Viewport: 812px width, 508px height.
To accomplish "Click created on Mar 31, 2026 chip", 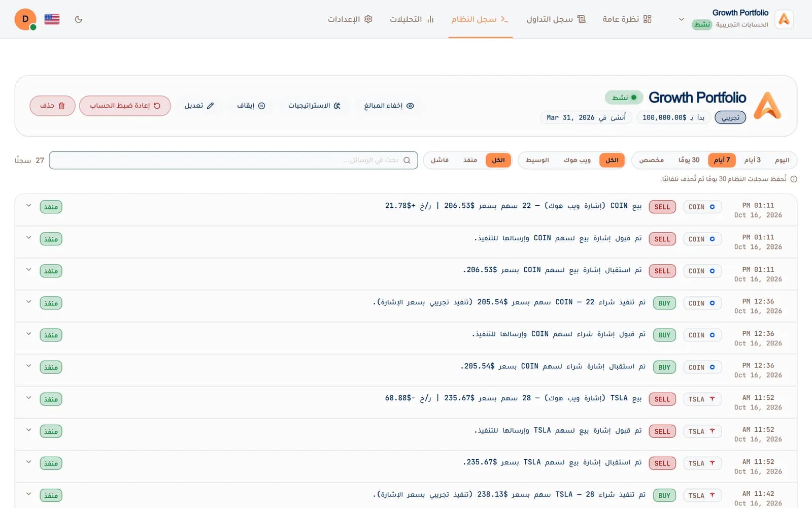I will pyautogui.click(x=586, y=117).
